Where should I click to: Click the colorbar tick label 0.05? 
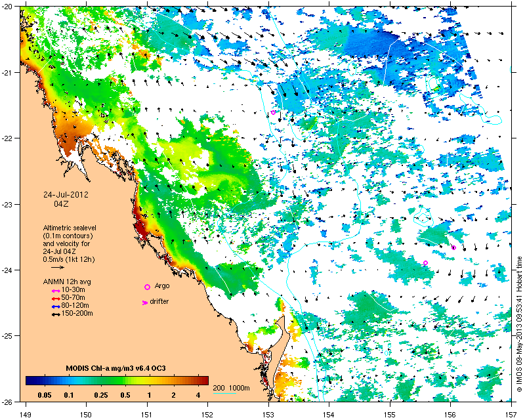45,395
